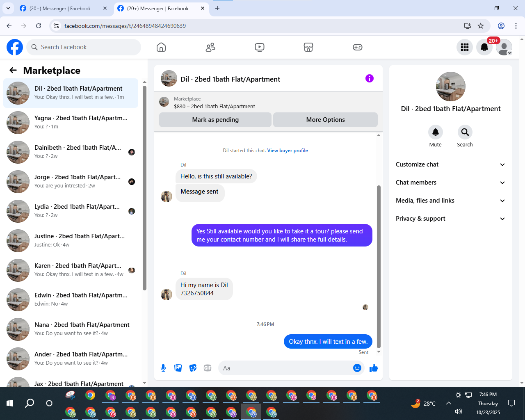Image resolution: width=525 pixels, height=420 pixels.
Task: Open the Marketplace storefront icon
Action: pyautogui.click(x=308, y=47)
